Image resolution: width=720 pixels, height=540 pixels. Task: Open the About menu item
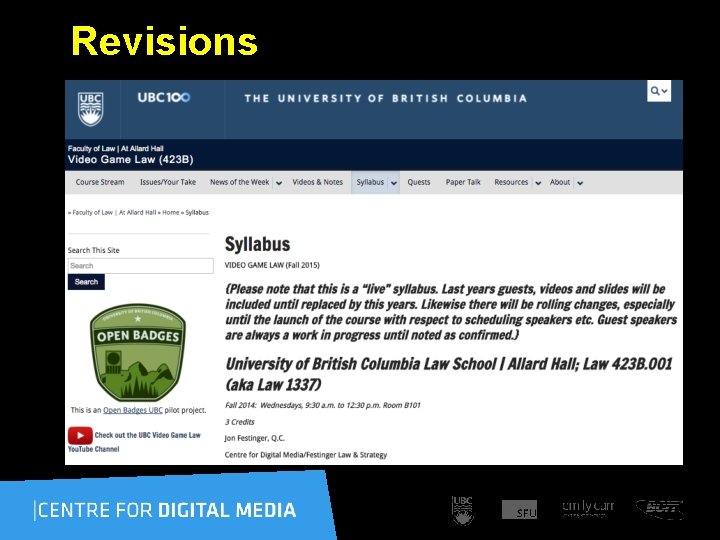560,182
